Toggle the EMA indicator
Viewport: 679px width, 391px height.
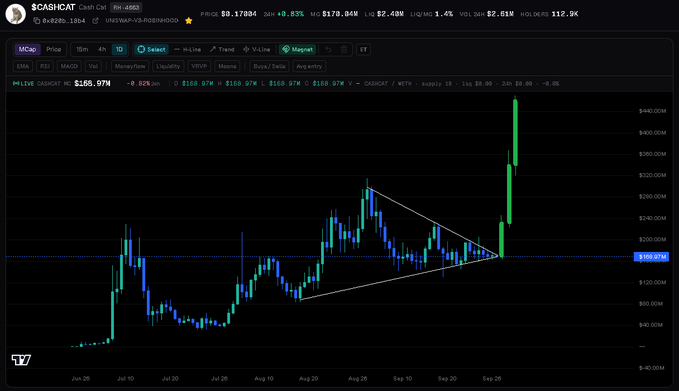(23, 66)
